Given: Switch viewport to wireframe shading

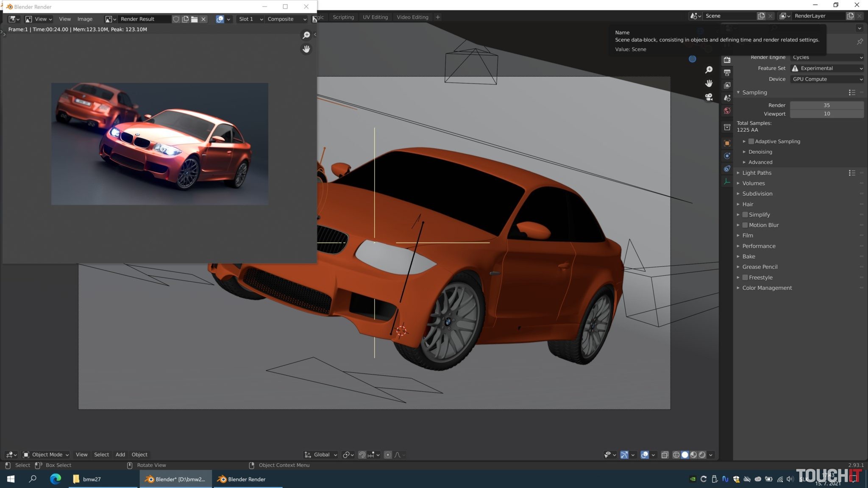Looking at the screenshot, I should coord(676,455).
